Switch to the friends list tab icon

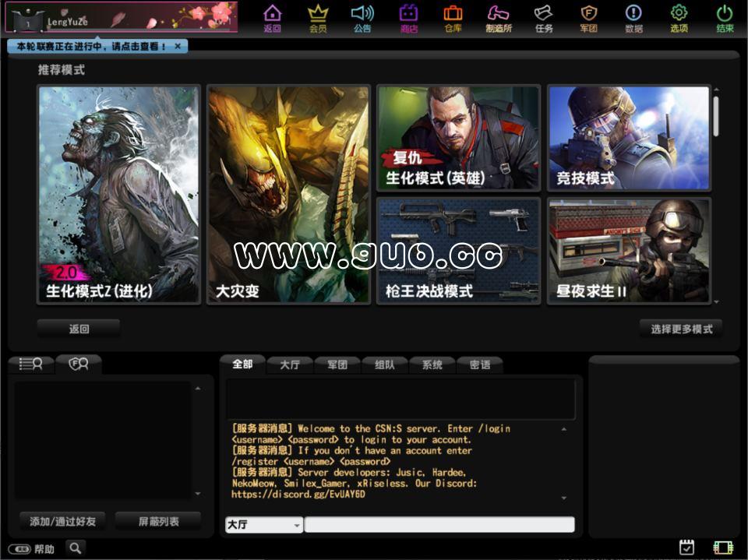pyautogui.click(x=30, y=365)
